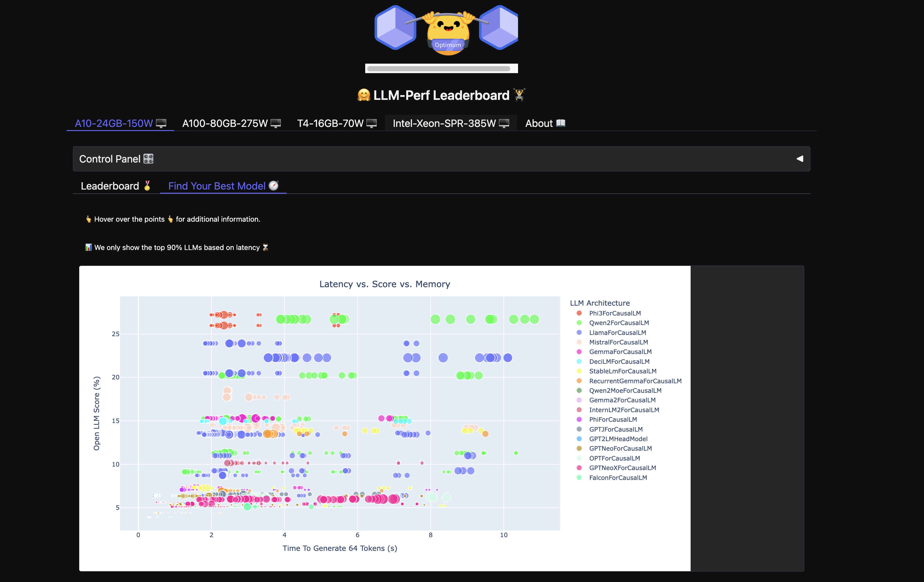Hide the Qwen2ForCausalLM legend series

pyautogui.click(x=619, y=323)
